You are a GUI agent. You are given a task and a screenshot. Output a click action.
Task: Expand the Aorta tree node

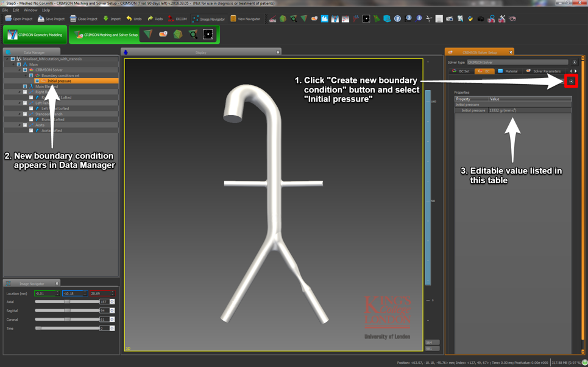click(19, 125)
